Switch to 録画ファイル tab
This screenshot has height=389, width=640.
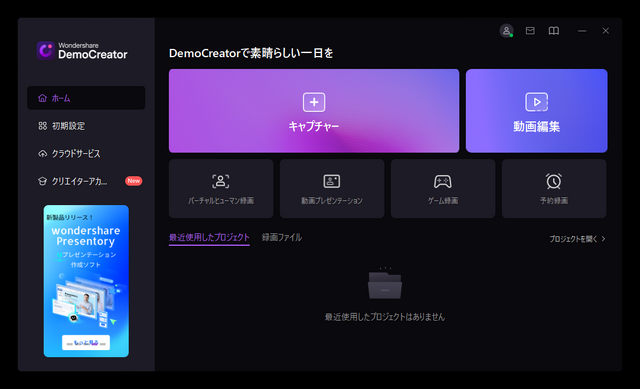[x=282, y=238]
